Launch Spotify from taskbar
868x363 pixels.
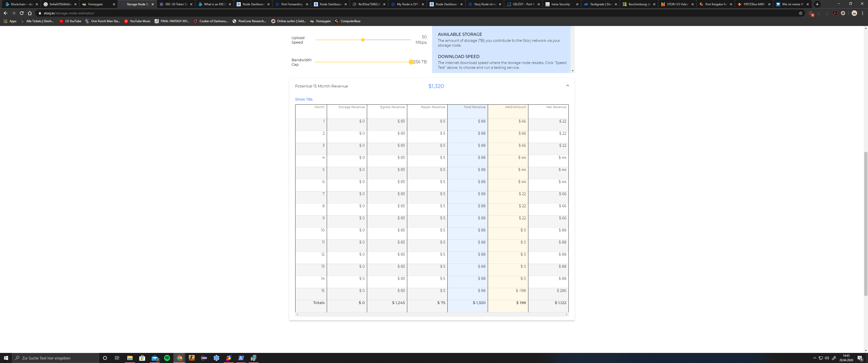pyautogui.click(x=167, y=358)
